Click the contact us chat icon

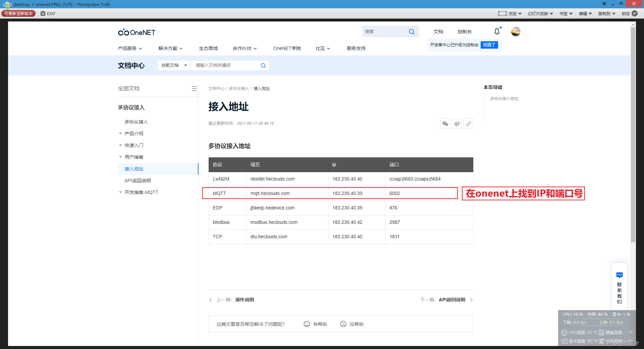tap(620, 275)
